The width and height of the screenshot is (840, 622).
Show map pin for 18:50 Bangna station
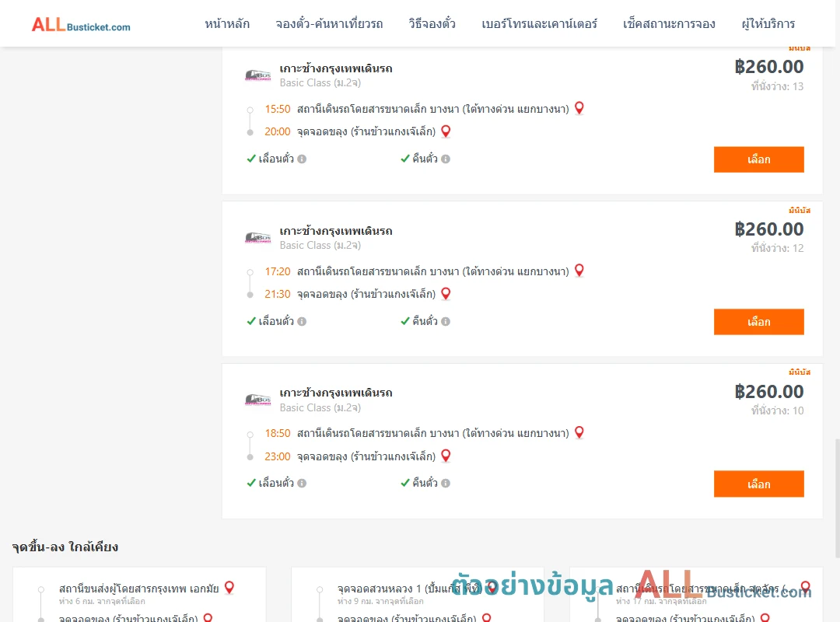[x=579, y=432]
